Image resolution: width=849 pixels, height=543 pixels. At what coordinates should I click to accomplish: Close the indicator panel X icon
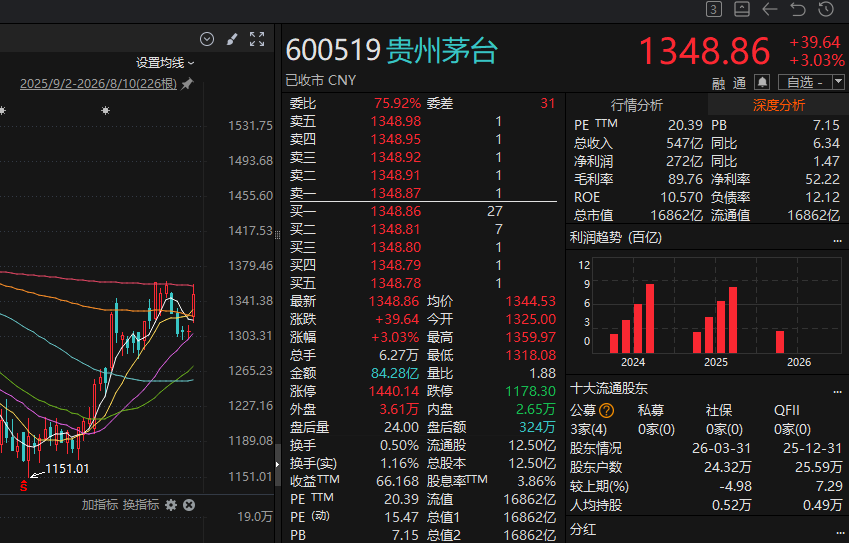coord(189,505)
